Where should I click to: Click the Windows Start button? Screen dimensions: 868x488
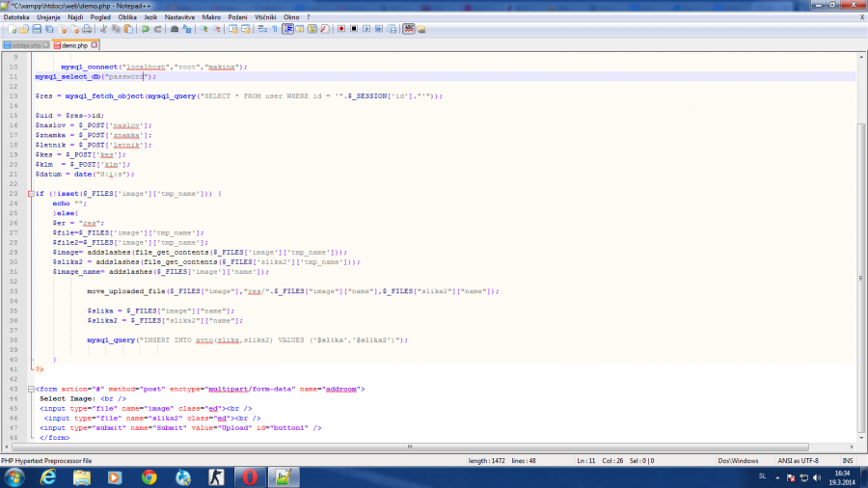(18, 476)
